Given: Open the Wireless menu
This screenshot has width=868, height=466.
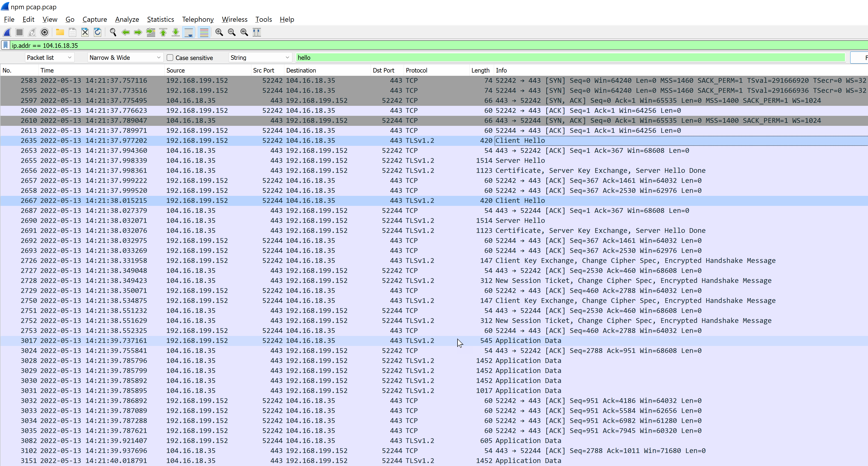Looking at the screenshot, I should coord(235,19).
